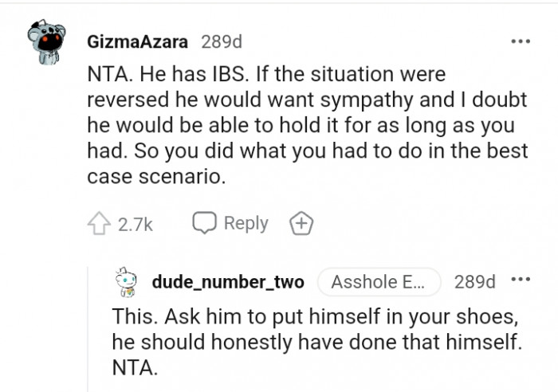Screen dimensions: 558x392
Task: Collapse the thread line beside dude_number_two's reply
Action: click(x=89, y=328)
